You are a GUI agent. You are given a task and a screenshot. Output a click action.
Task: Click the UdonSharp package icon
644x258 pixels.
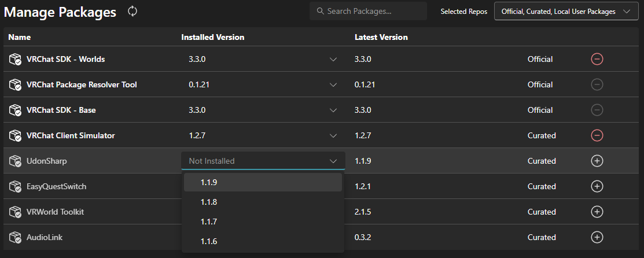pyautogui.click(x=15, y=161)
